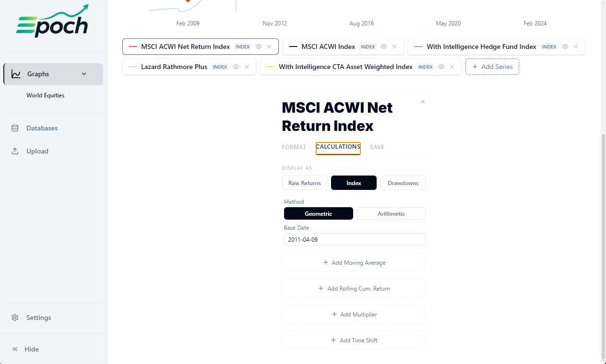Open the SAVE tab

pyautogui.click(x=377, y=147)
